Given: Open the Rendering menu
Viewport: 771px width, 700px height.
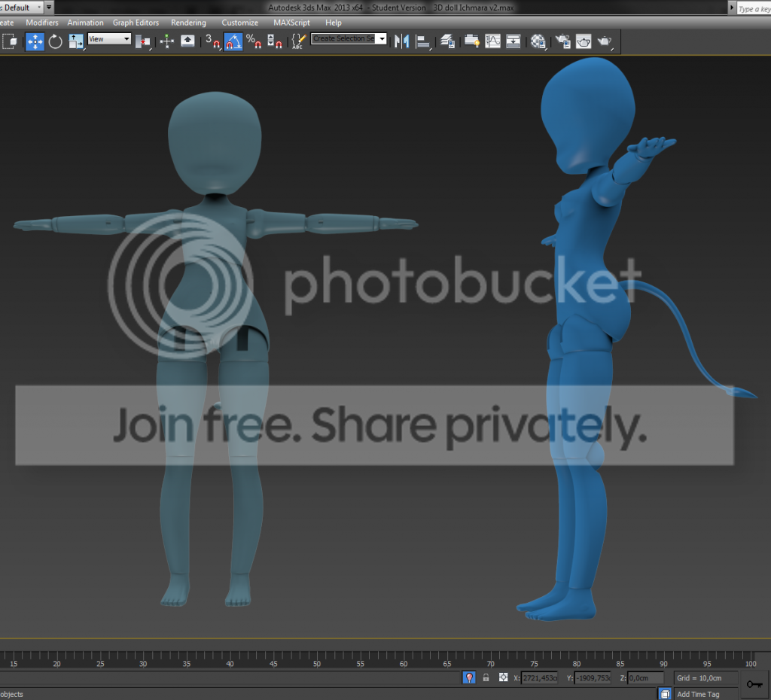Looking at the screenshot, I should pos(188,23).
